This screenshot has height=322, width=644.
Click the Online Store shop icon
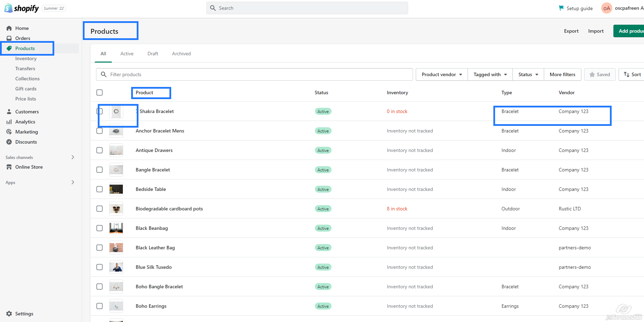tap(9, 167)
